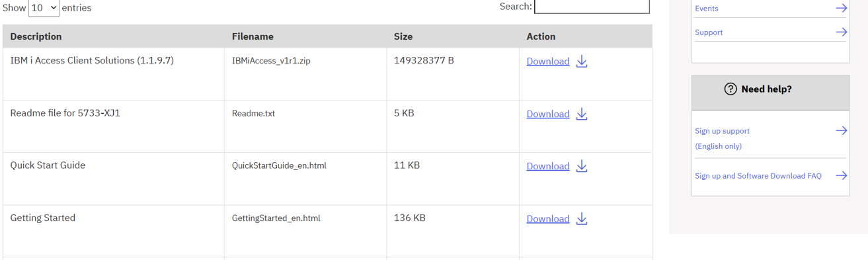Click the arrow icon beside Support
The height and width of the screenshot is (260, 868).
click(x=841, y=32)
